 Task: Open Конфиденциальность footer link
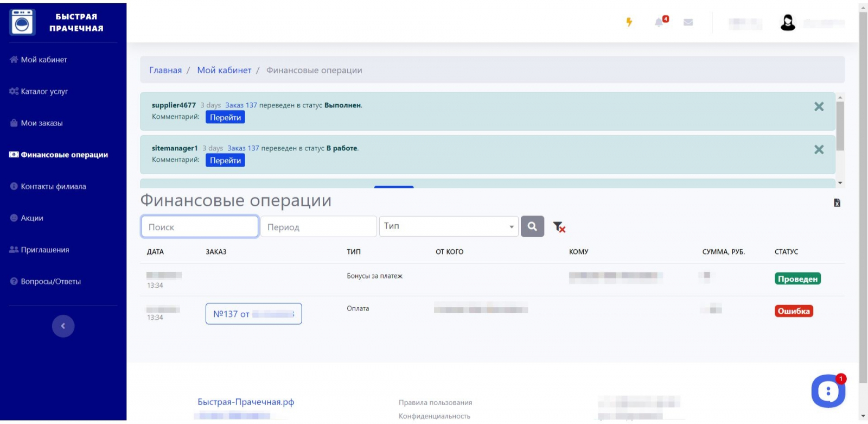click(435, 416)
